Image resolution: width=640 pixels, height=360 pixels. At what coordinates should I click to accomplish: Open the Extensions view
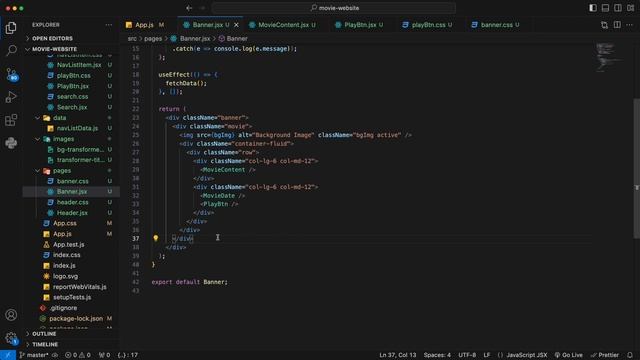pos(11,120)
